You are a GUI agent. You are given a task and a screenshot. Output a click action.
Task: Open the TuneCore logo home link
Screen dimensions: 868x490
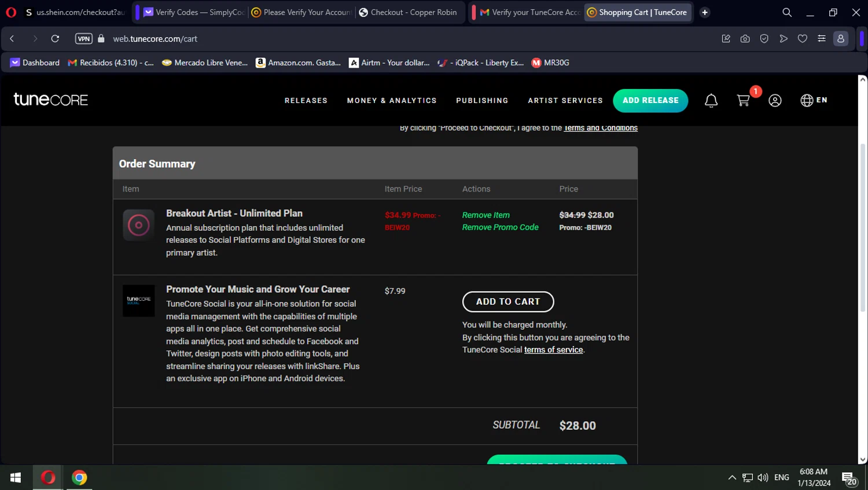click(51, 100)
